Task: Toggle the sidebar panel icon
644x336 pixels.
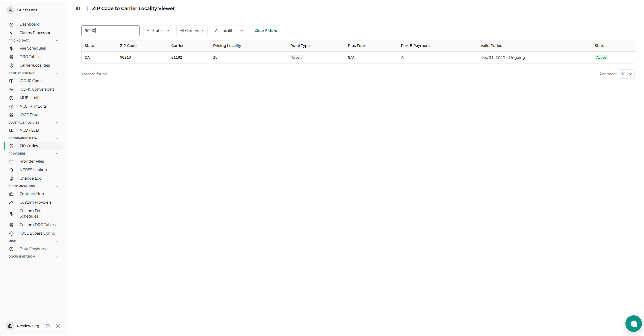Action: pyautogui.click(x=78, y=9)
